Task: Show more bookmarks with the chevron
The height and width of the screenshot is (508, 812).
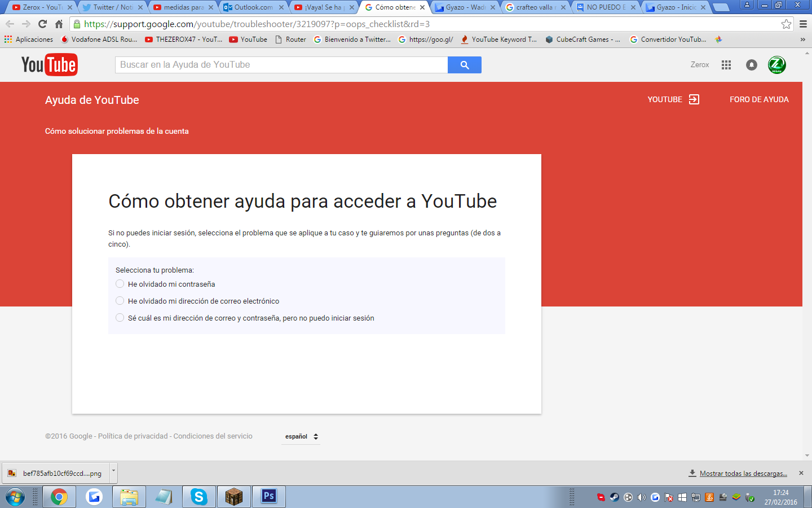Action: (x=803, y=40)
